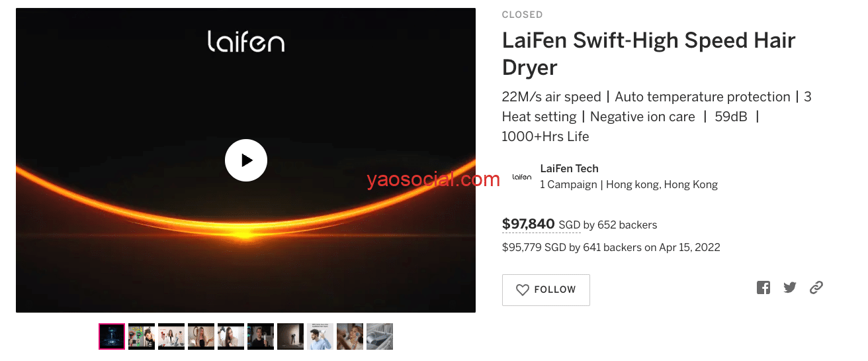Select the first highlighted pink-bordered thumbnail
868x361 pixels.
click(112, 336)
